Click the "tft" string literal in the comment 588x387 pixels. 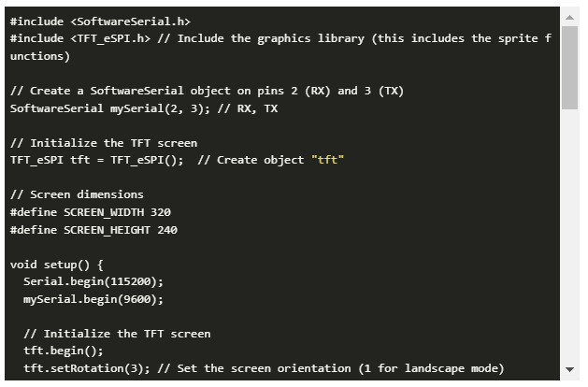coord(328,160)
